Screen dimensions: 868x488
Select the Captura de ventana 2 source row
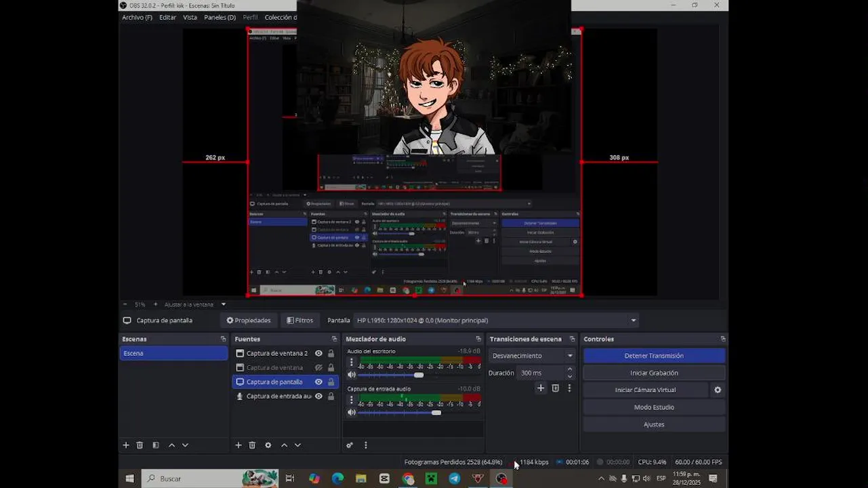[x=276, y=353]
